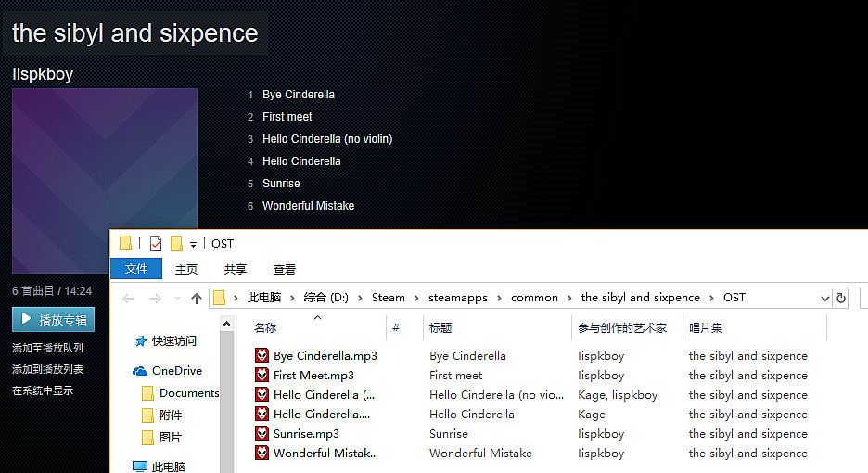Click the New Folder icon in quick access toolbar

(x=176, y=244)
